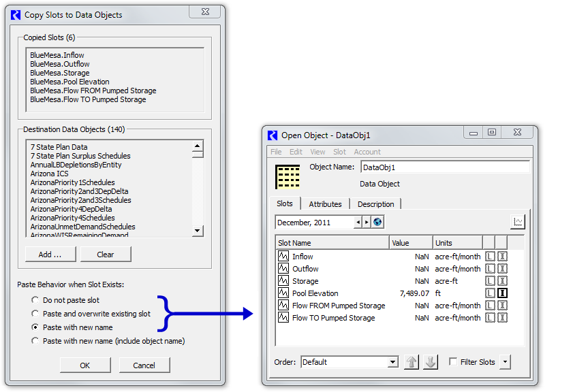Select 'ArizonaPriority4Schedules' in destination list
This screenshot has height=392, width=573.
(72, 218)
